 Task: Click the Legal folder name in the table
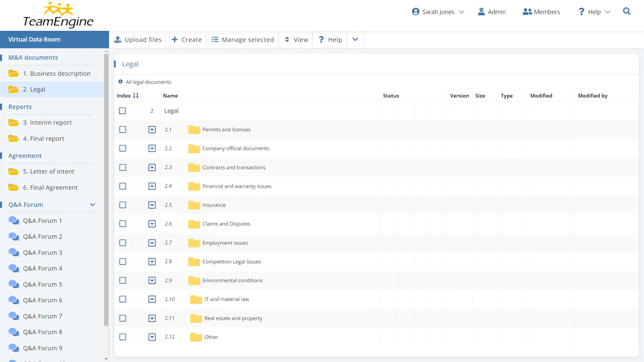(171, 111)
